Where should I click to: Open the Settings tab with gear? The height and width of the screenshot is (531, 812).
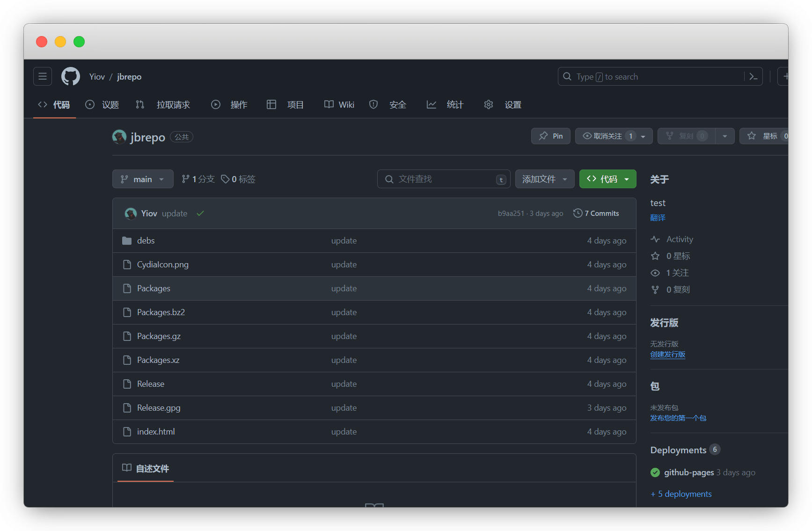(503, 105)
